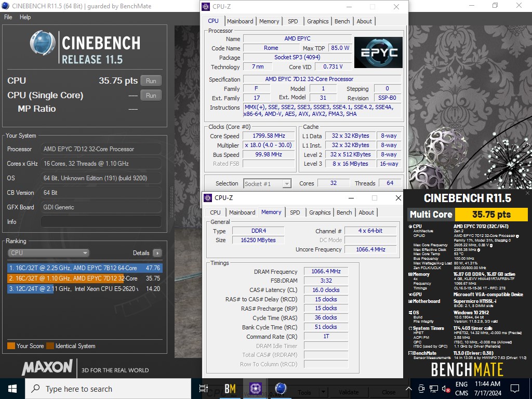Click the CAS# Latency value 16.0 clocks
The height and width of the screenshot is (399, 532).
[326, 290]
